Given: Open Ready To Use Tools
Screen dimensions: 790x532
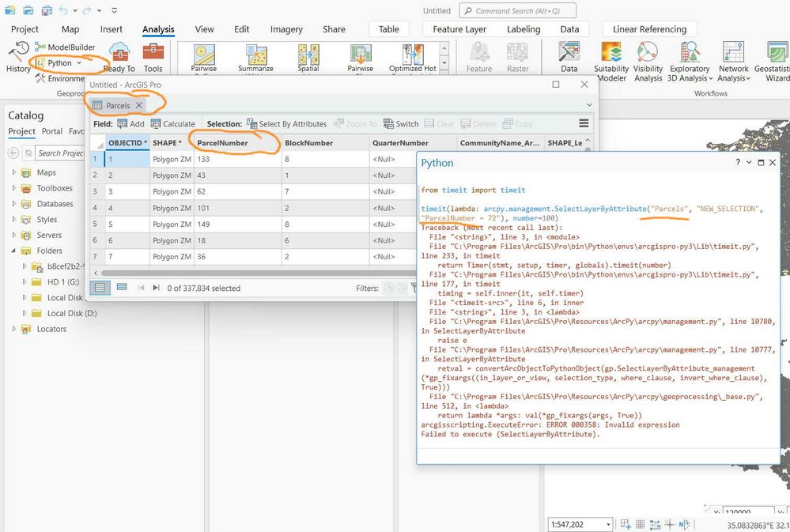Looking at the screenshot, I should [119, 58].
